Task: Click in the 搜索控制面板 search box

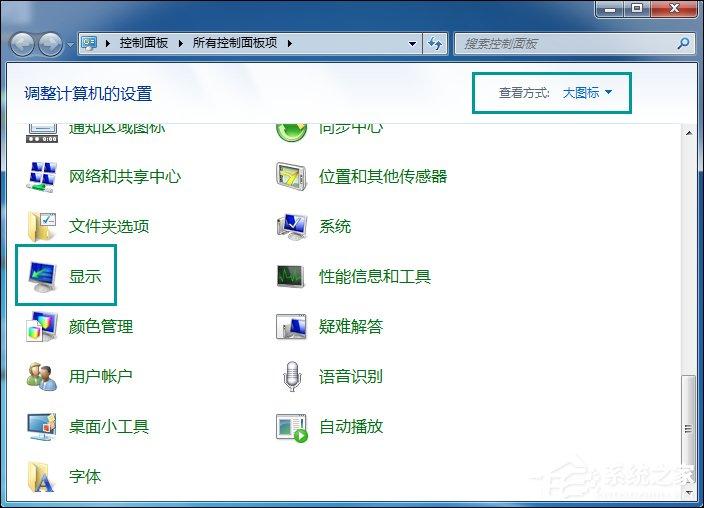Action: coord(565,44)
